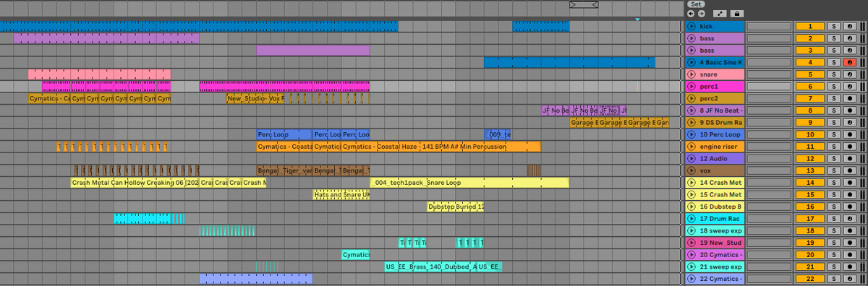Unfold the vox track

(x=692, y=170)
